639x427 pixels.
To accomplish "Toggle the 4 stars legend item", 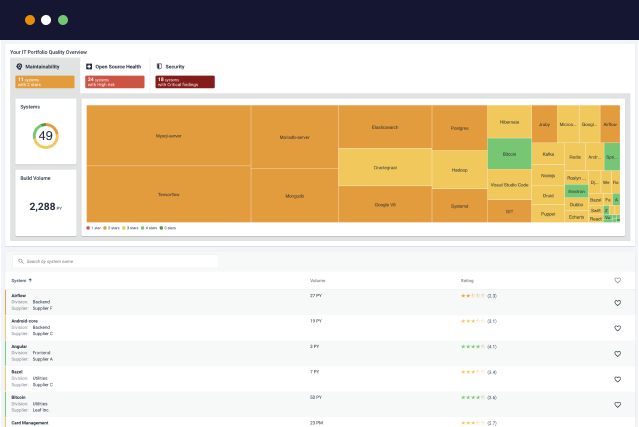I will coord(149,228).
